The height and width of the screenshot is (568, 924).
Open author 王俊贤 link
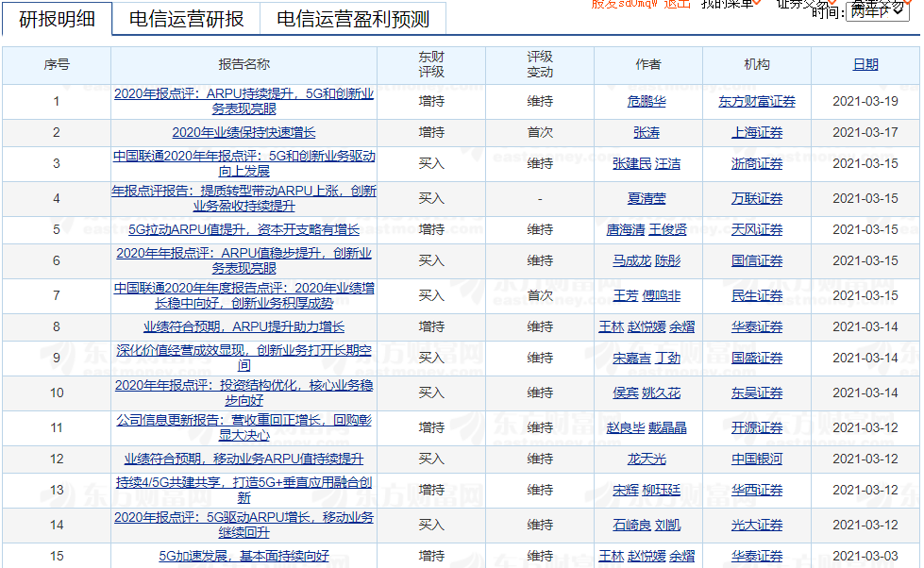coord(667,230)
